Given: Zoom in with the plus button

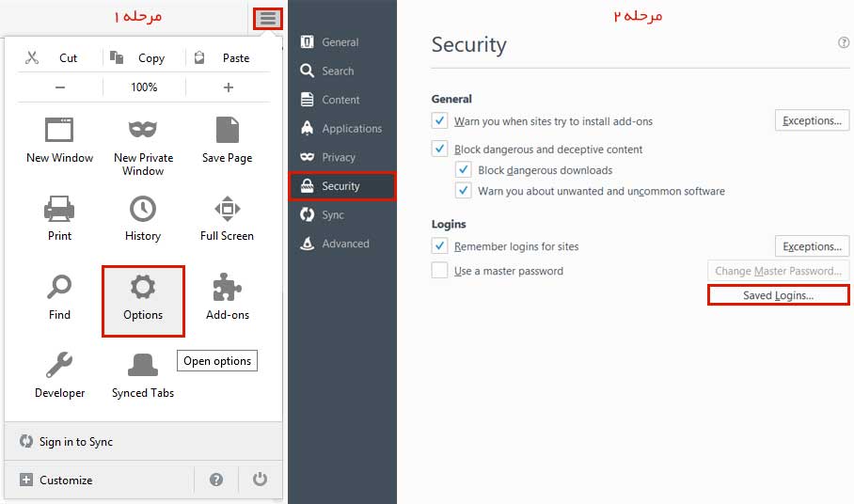Looking at the screenshot, I should (229, 87).
